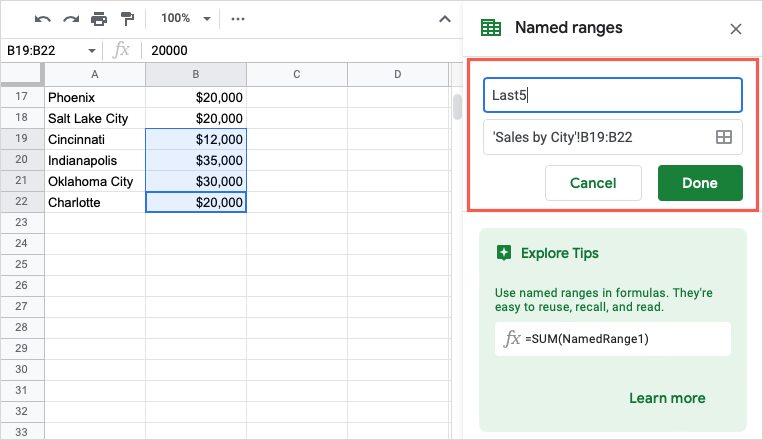The width and height of the screenshot is (763, 440).
Task: Select the Paint format tool
Action: (127, 19)
